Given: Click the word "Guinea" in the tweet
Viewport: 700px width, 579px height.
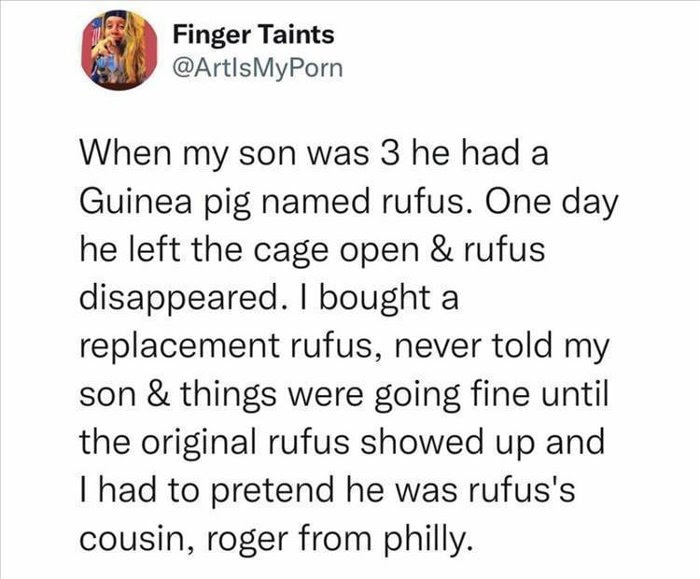Looking at the screenshot, I should point(137,202).
